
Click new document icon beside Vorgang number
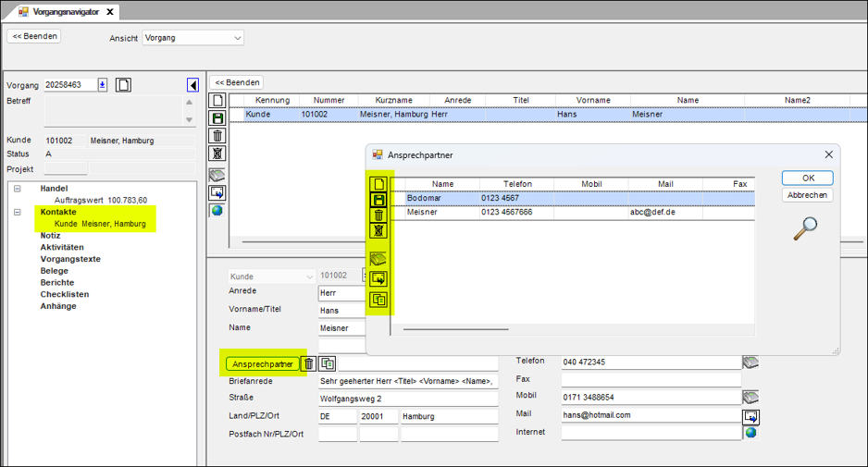coord(123,85)
